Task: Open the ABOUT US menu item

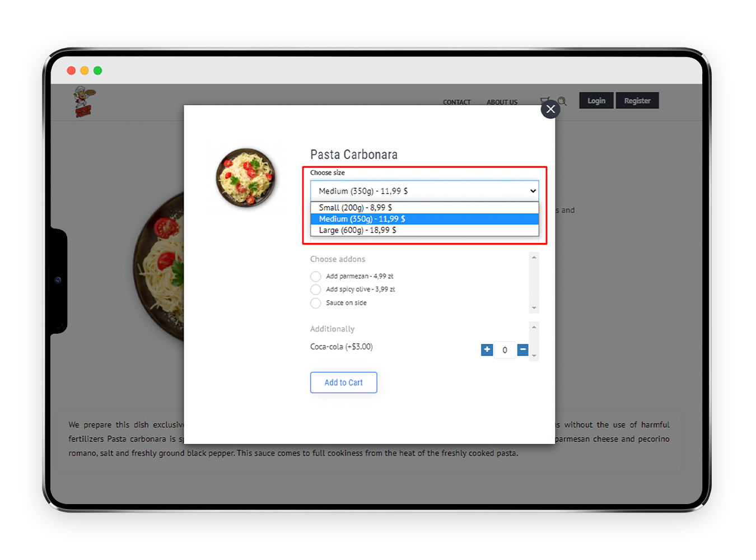Action: (x=502, y=102)
